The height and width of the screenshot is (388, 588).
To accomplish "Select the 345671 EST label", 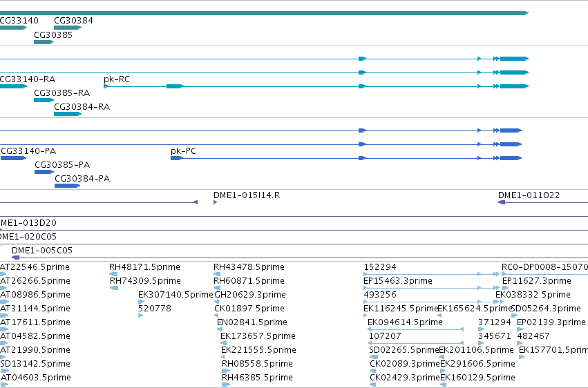I will [495, 336].
